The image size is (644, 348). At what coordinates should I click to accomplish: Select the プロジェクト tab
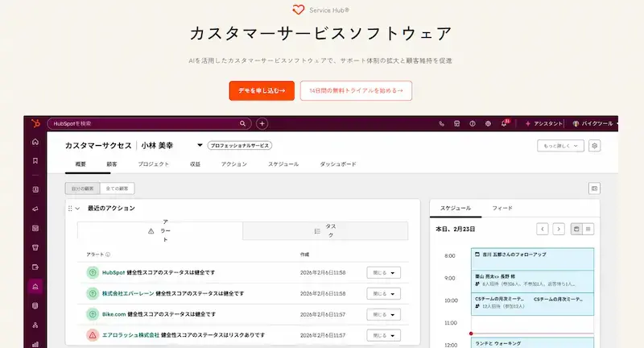click(153, 164)
